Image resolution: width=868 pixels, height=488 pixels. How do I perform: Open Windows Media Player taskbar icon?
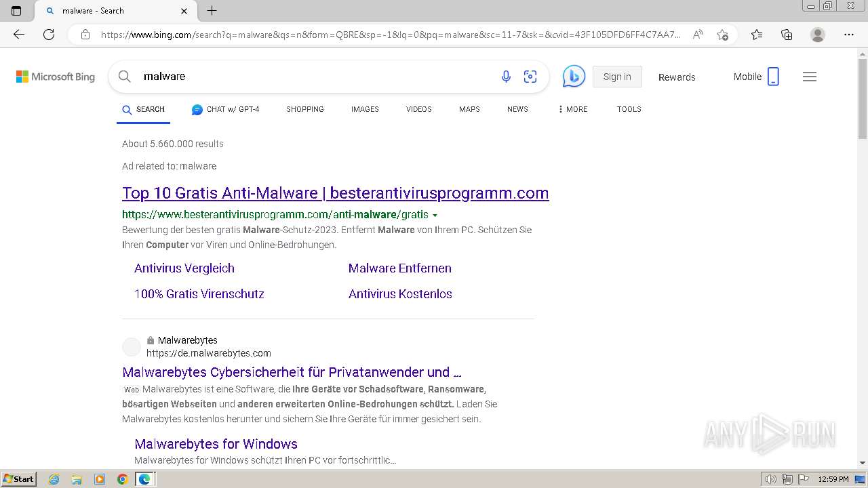click(x=100, y=479)
